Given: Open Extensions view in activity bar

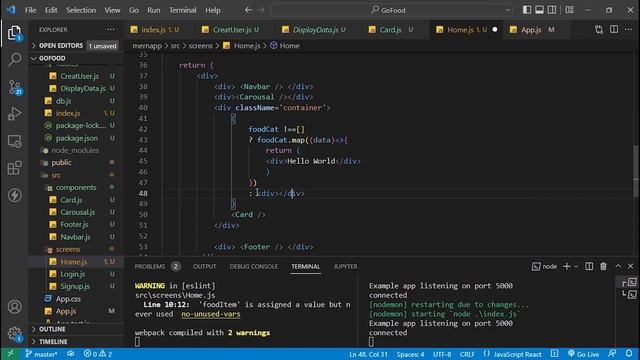Looking at the screenshot, I should tap(14, 168).
